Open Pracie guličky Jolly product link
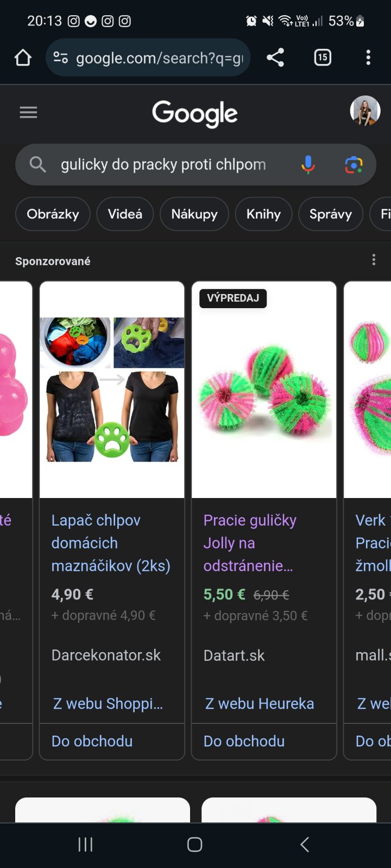The width and height of the screenshot is (391, 868). point(250,543)
